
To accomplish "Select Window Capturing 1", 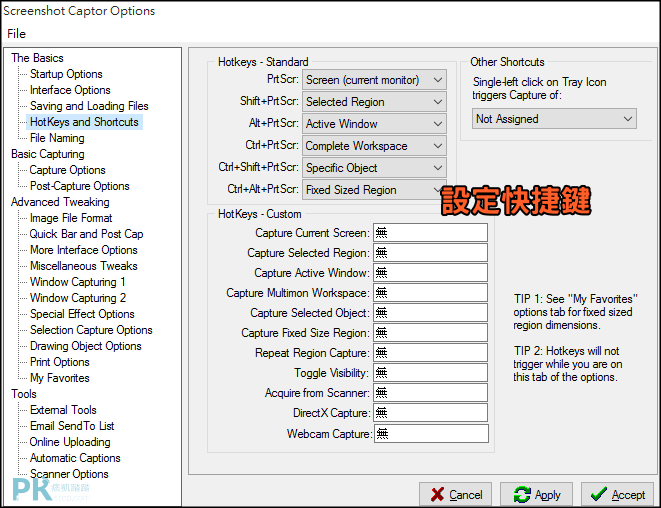I will click(x=78, y=282).
